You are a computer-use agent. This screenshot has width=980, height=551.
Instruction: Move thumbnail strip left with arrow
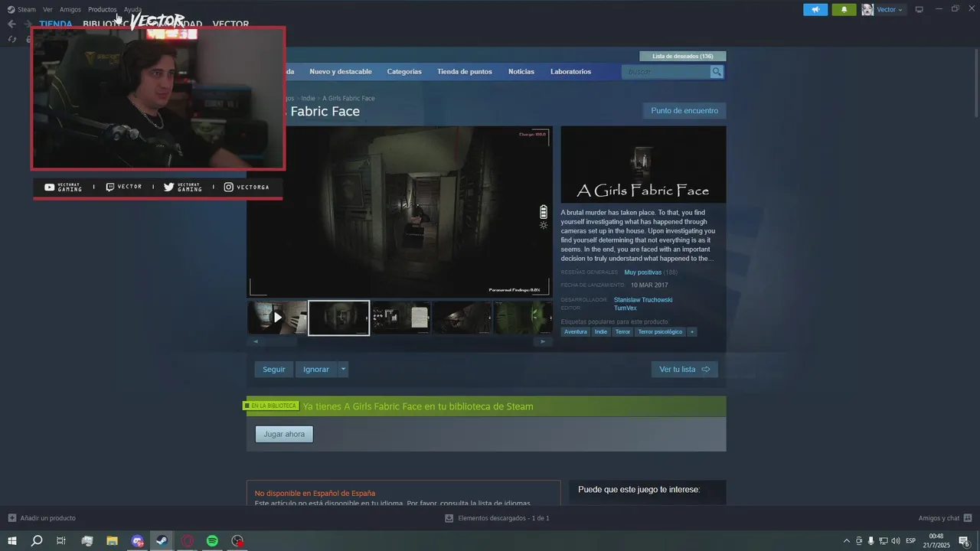point(256,341)
